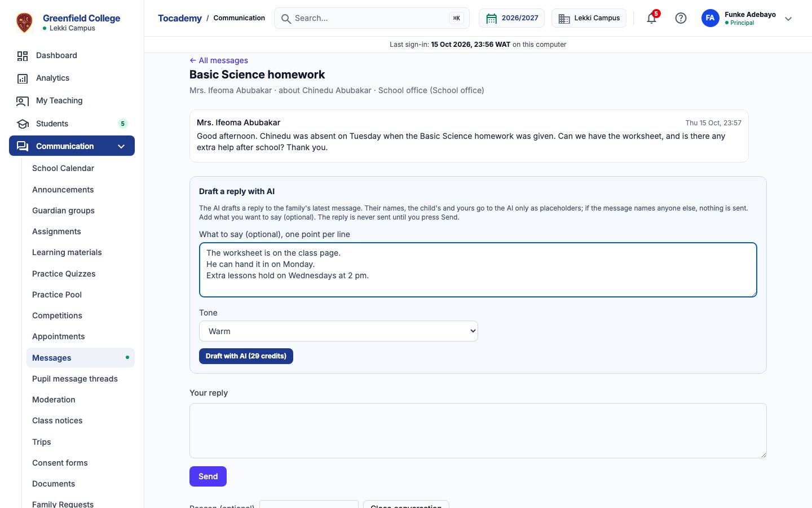Send the reply with the Send button
The image size is (812, 508).
click(208, 476)
